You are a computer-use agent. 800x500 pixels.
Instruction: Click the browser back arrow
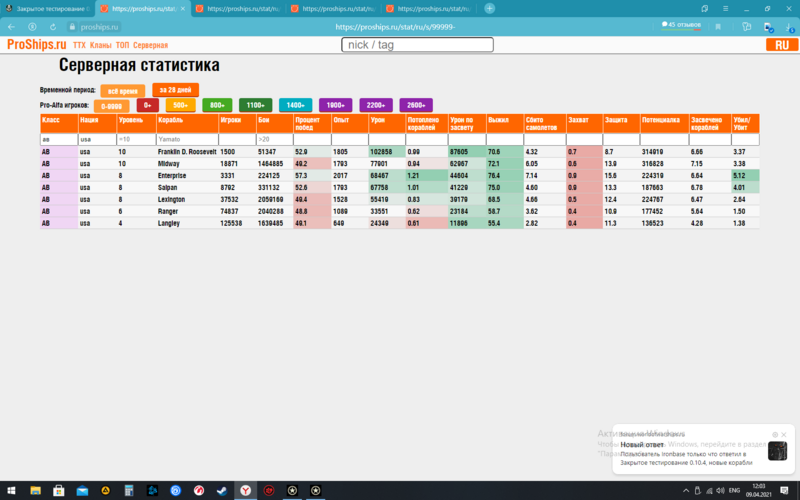pyautogui.click(x=11, y=27)
